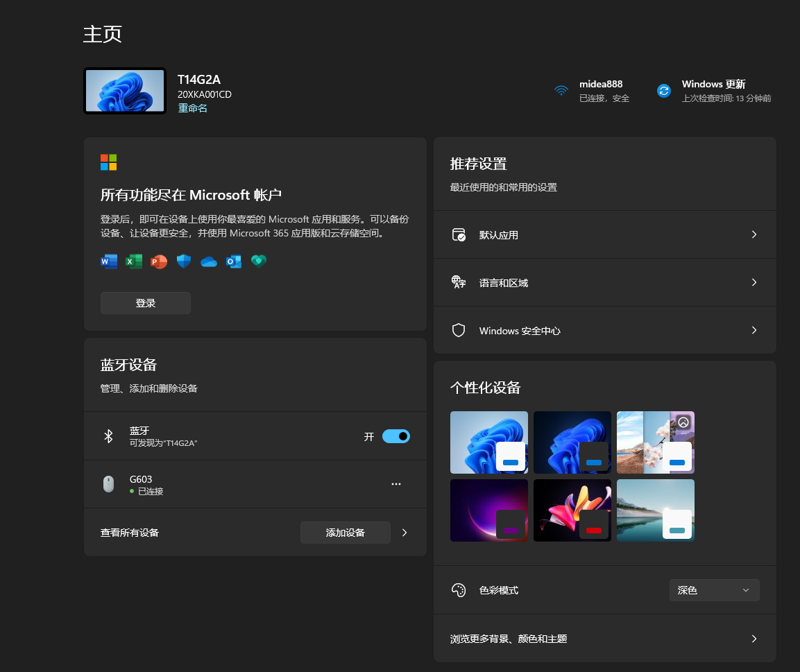Click the 语言和区域 icon
Screen dimensions: 800x672
(x=459, y=282)
